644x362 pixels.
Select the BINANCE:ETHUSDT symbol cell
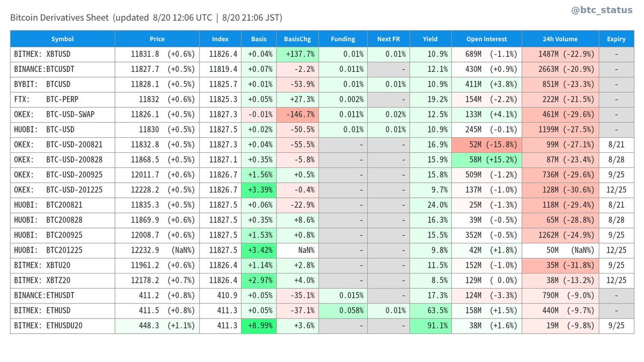click(x=63, y=295)
